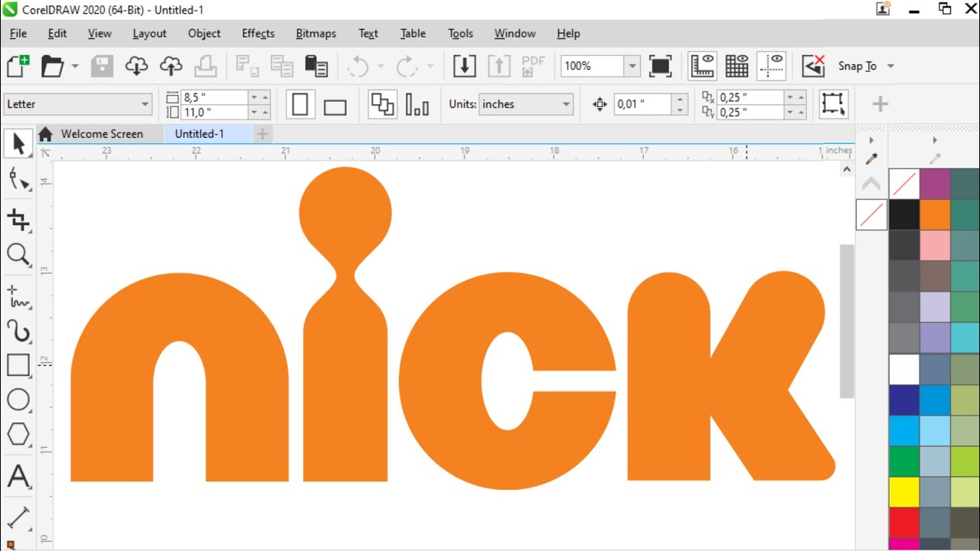Open the Bitmaps menu
Viewport: 980px width, 551px height.
coord(315,34)
